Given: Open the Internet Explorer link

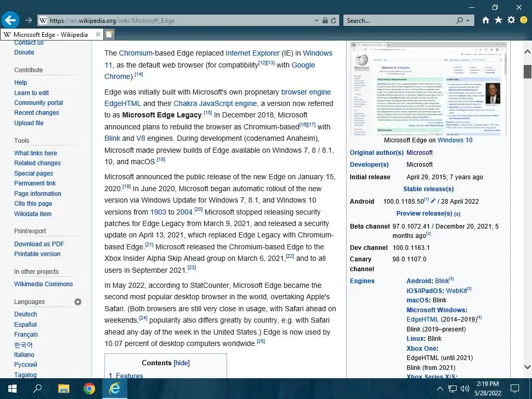Looking at the screenshot, I should tap(252, 53).
